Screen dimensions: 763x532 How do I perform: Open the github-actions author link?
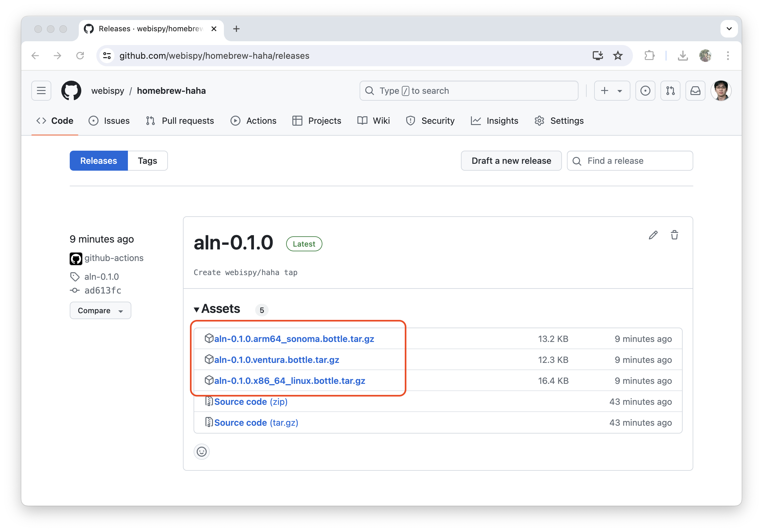(x=114, y=258)
